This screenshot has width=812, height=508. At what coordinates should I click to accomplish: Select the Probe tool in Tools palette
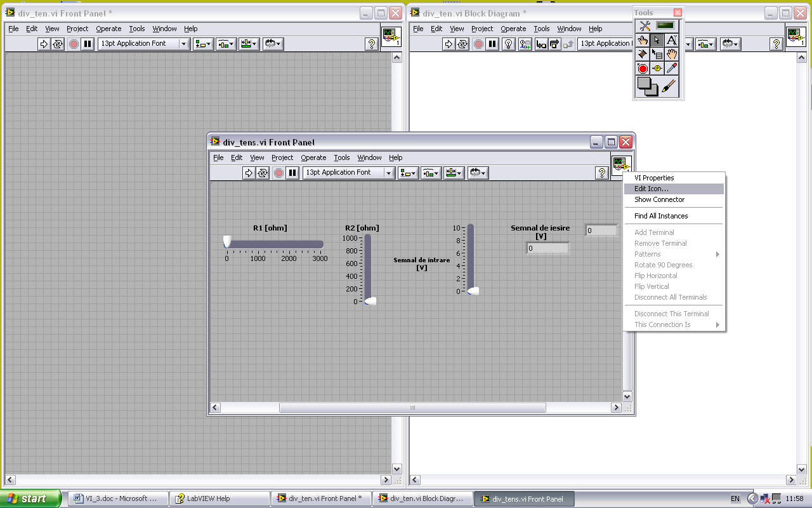click(657, 69)
